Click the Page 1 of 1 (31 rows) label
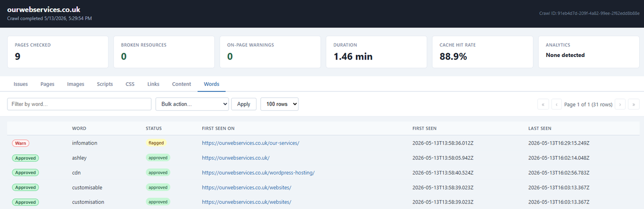Image resolution: width=644 pixels, height=209 pixels. [588, 104]
